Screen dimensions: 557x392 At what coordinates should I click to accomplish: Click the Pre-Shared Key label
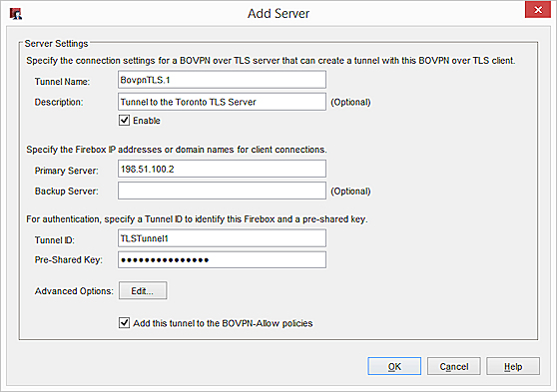coord(68,260)
